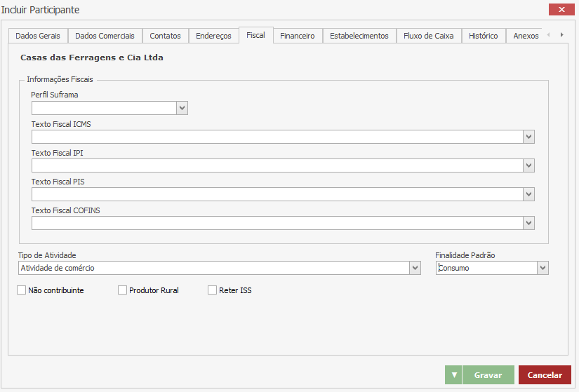The height and width of the screenshot is (392, 579).
Task: Enable the Não contribuinte checkbox
Action: (21, 290)
